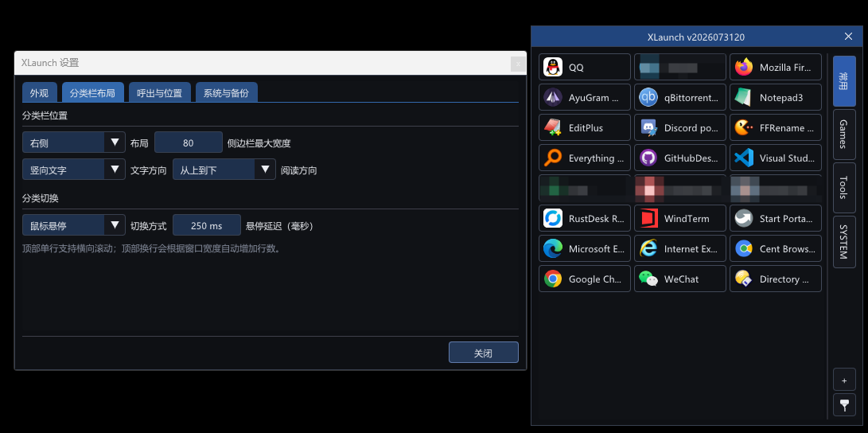The height and width of the screenshot is (433, 868).
Task: Expand the 右侧 layout dropdown
Action: pos(74,142)
